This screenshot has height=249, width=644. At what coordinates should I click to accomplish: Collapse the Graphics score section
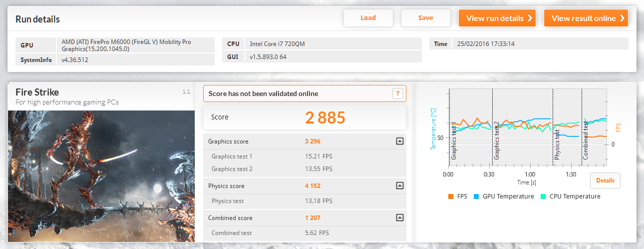click(399, 141)
